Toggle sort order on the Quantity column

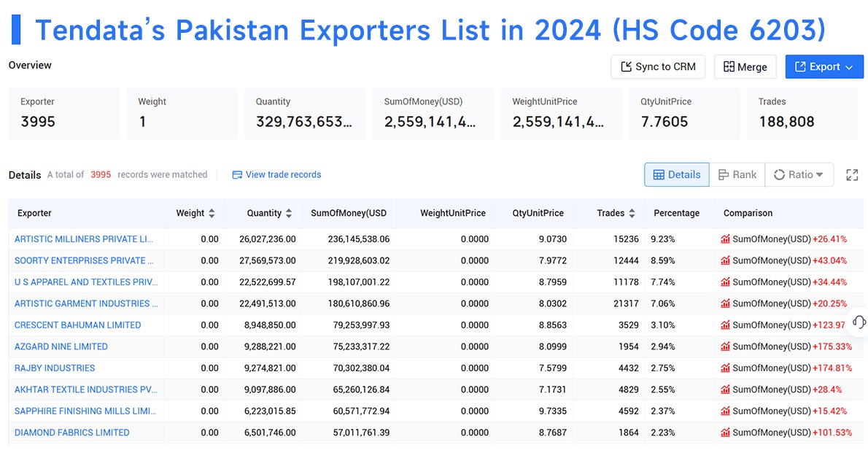pyautogui.click(x=287, y=213)
